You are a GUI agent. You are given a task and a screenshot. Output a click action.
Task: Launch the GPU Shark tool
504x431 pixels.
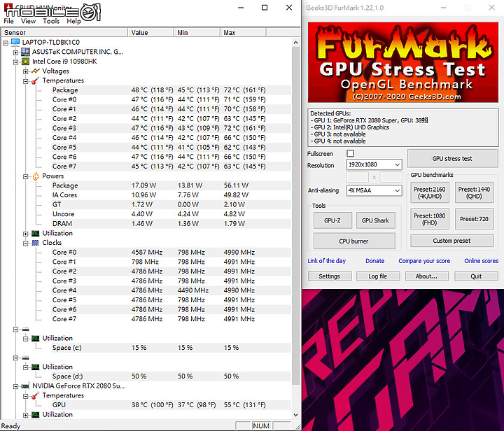click(x=375, y=220)
